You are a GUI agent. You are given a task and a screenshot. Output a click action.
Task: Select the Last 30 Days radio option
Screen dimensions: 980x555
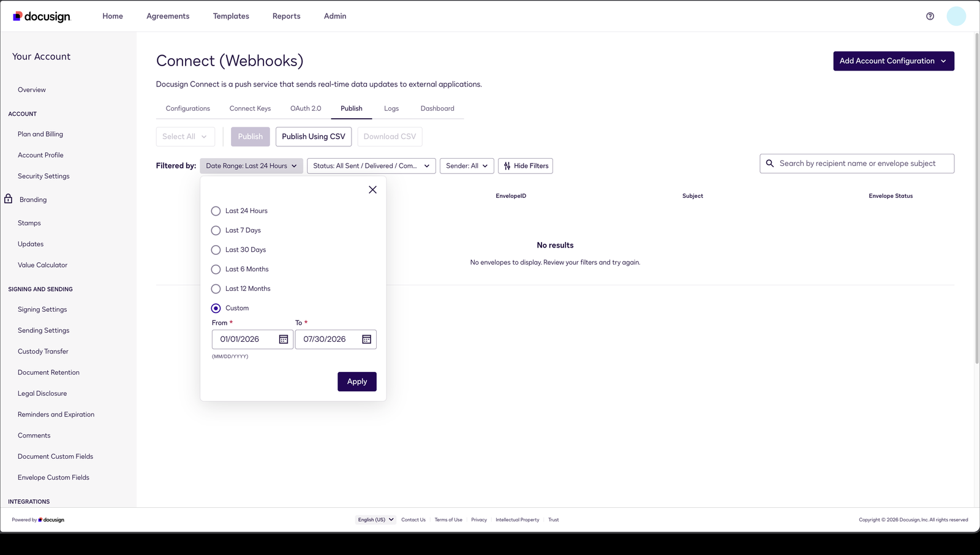(216, 250)
